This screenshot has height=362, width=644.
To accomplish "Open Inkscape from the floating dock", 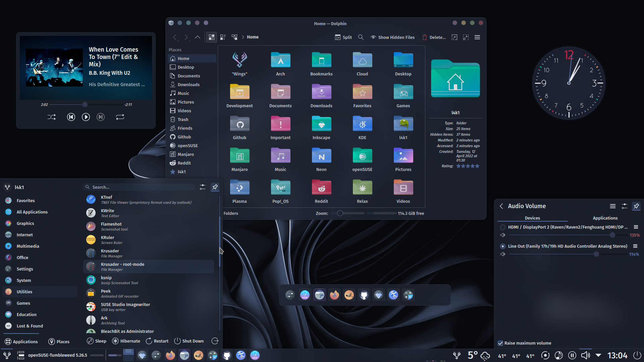I will 379,295.
